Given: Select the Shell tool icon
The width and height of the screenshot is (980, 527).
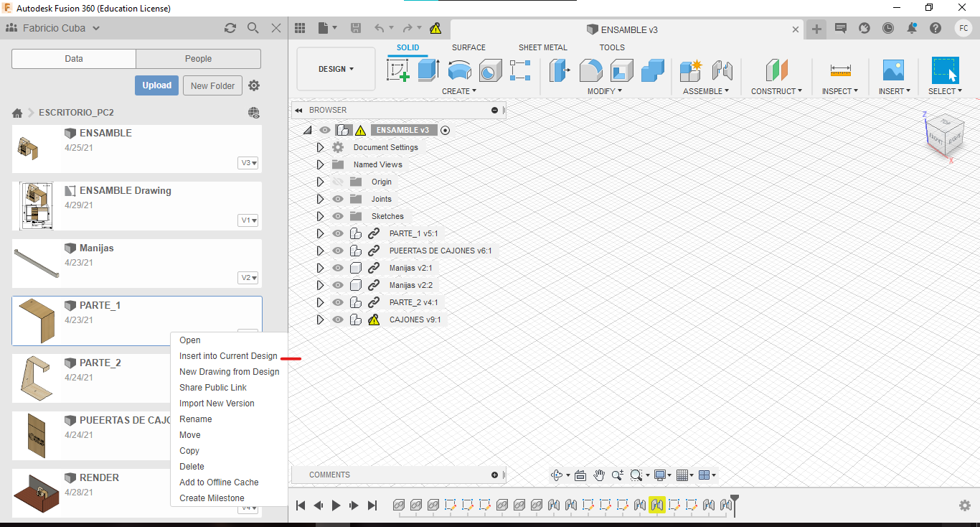Looking at the screenshot, I should pos(621,70).
